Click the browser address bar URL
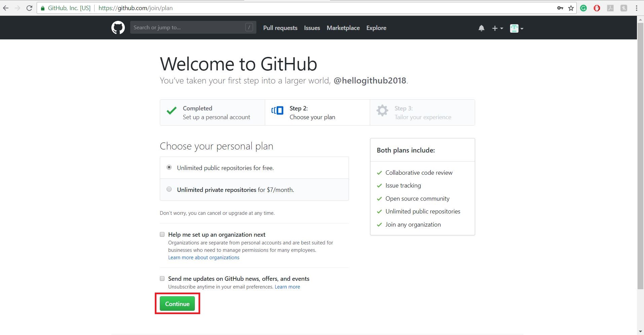 tap(136, 8)
